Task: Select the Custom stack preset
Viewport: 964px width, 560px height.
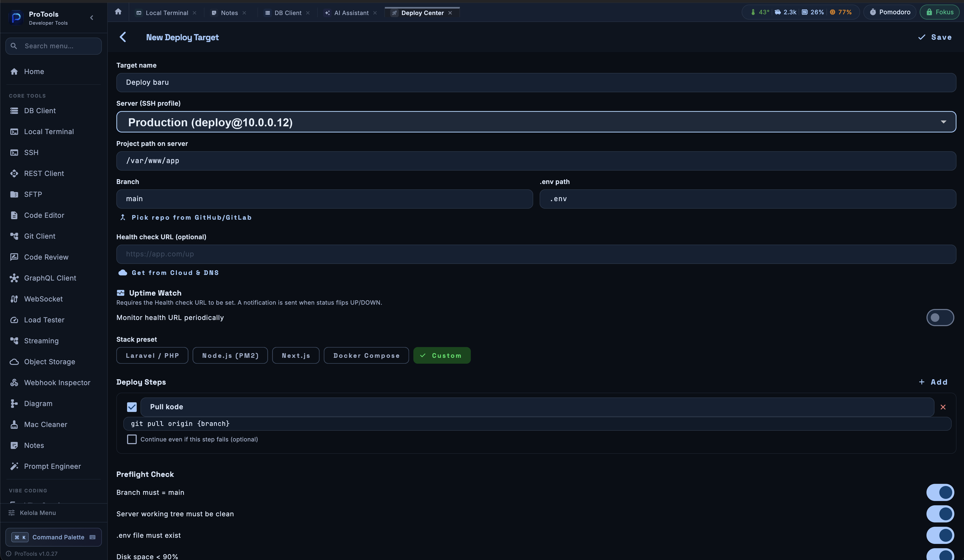Action: 442,355
